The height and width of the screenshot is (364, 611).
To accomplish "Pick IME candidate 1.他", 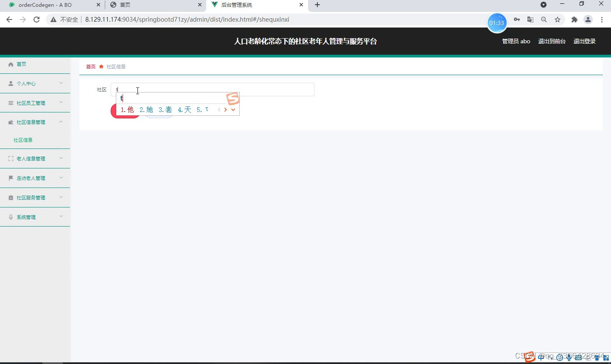I will (x=127, y=110).
